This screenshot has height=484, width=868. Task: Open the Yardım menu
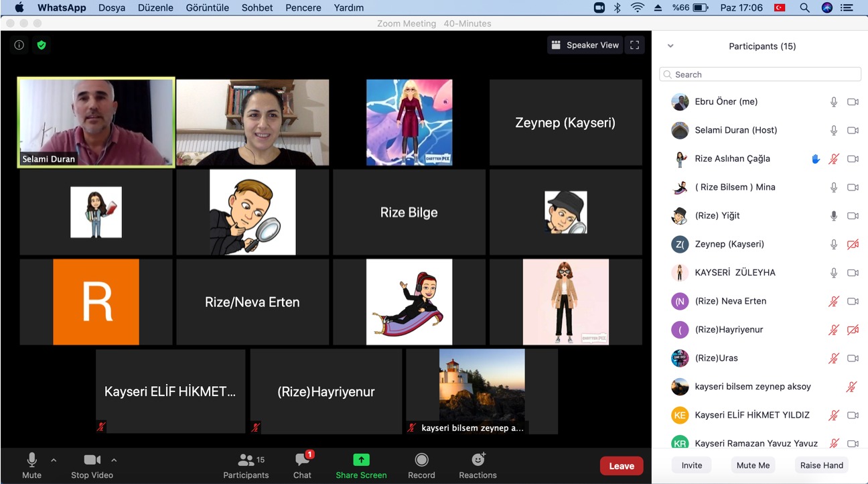348,8
